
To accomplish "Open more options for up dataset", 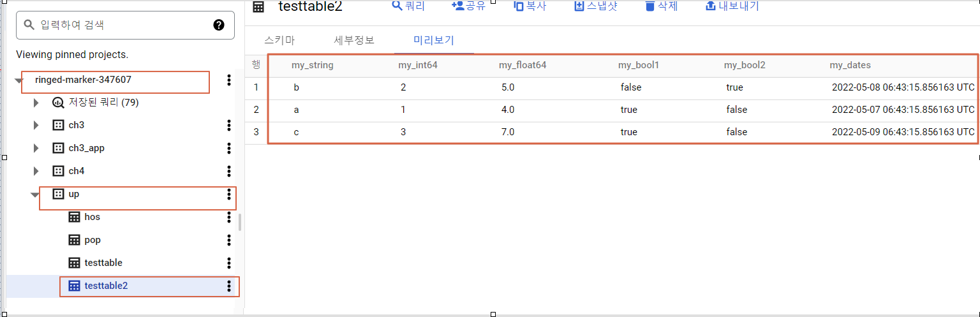I will click(x=229, y=194).
